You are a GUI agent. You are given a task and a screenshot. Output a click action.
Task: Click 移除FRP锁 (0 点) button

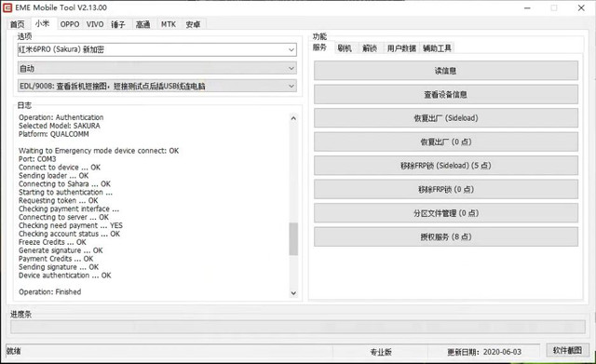(446, 189)
